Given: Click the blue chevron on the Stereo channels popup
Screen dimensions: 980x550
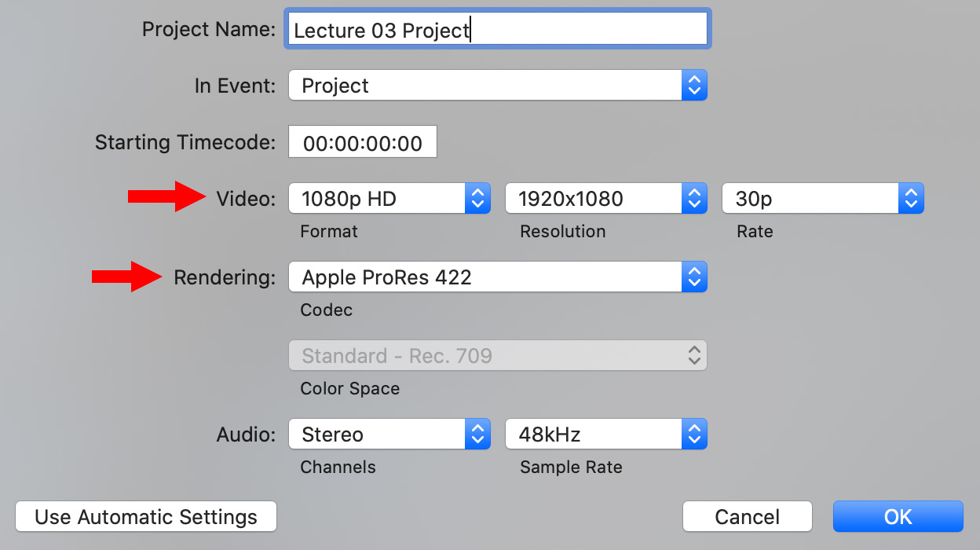Looking at the screenshot, I should pyautogui.click(x=477, y=434).
